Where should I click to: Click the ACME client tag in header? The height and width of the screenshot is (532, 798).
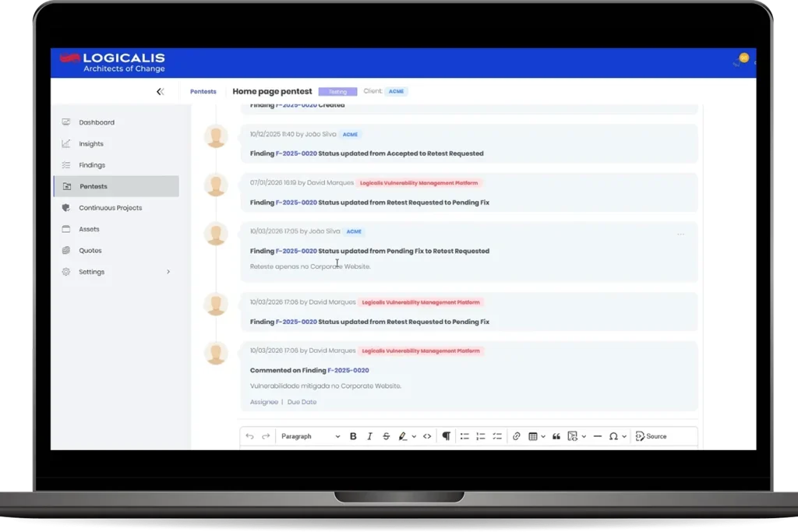(396, 92)
